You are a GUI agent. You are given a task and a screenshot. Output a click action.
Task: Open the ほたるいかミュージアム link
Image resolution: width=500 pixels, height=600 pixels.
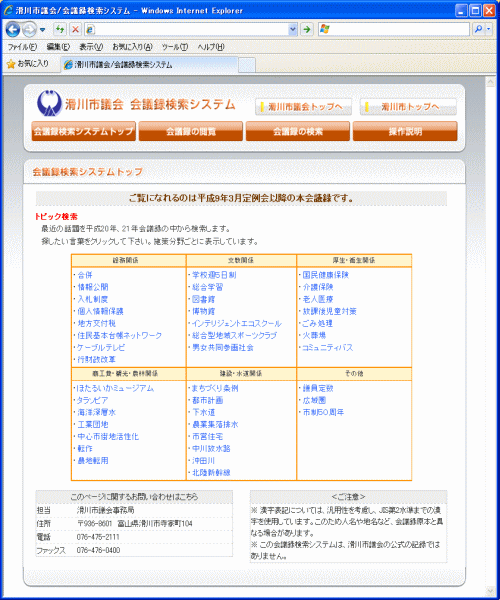[116, 388]
